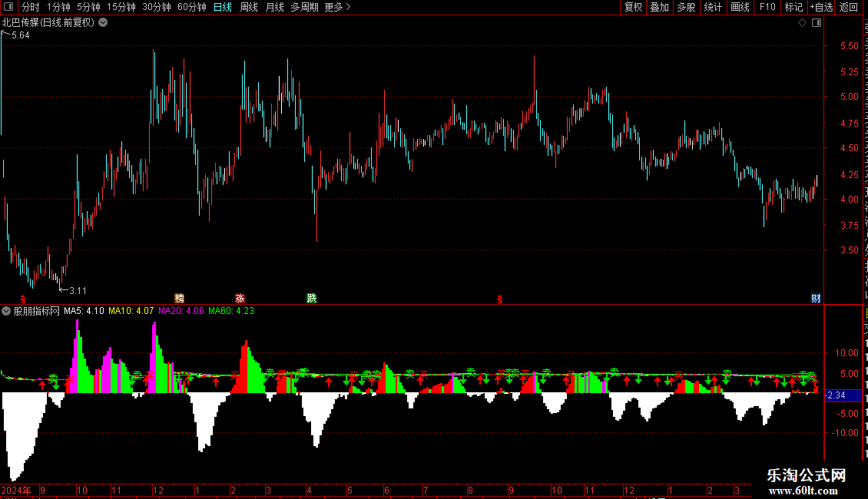Viewport: 868px width, 499px height.
Task: Click the MA10: 4.07 label
Action: tap(131, 311)
